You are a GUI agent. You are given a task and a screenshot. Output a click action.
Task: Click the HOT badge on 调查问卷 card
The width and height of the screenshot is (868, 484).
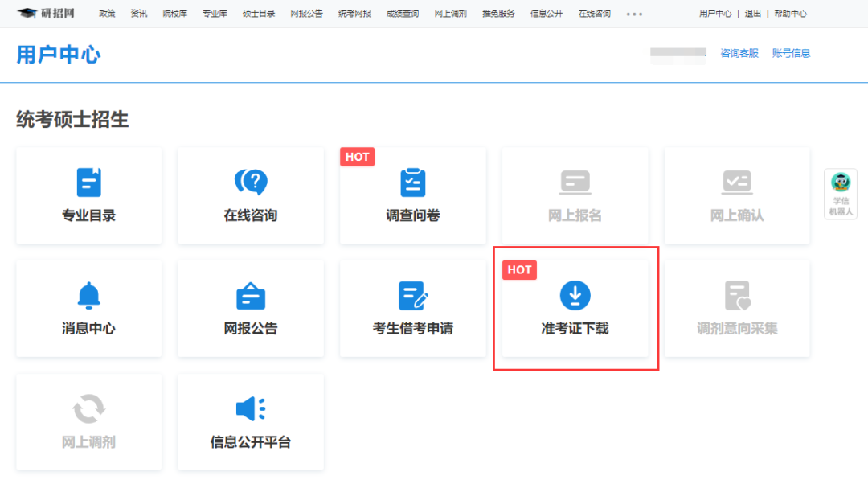[357, 157]
